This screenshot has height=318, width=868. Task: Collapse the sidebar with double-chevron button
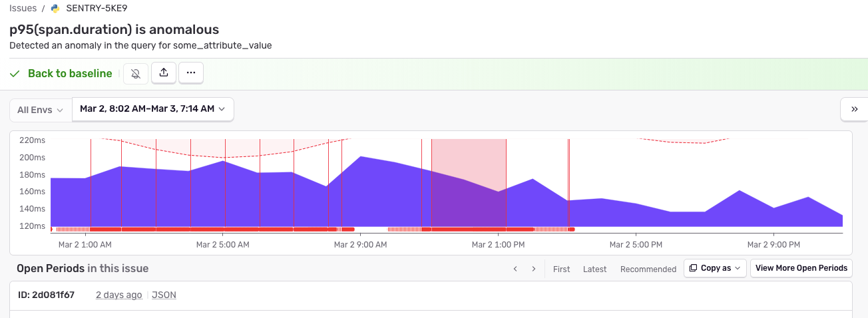click(x=854, y=110)
